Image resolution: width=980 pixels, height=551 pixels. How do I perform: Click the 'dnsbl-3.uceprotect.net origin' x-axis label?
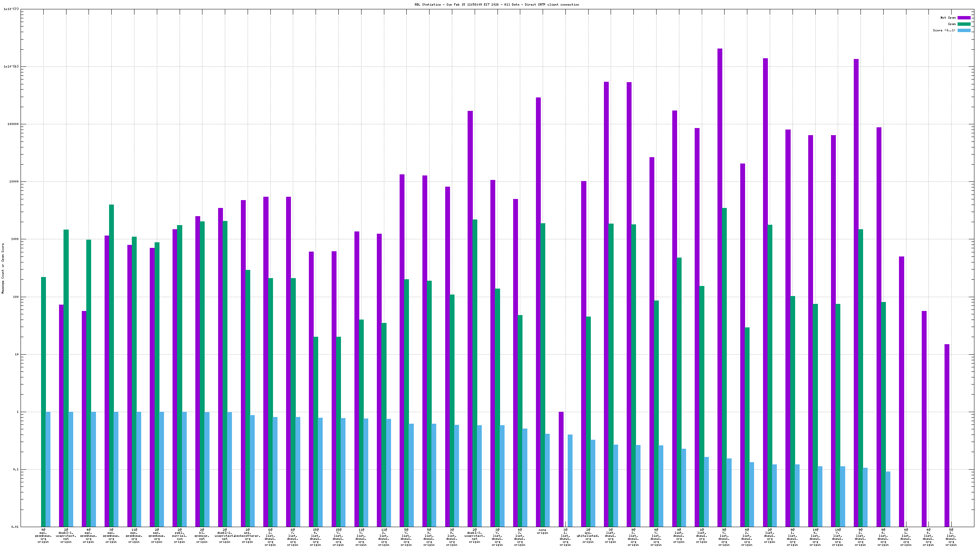(x=474, y=536)
